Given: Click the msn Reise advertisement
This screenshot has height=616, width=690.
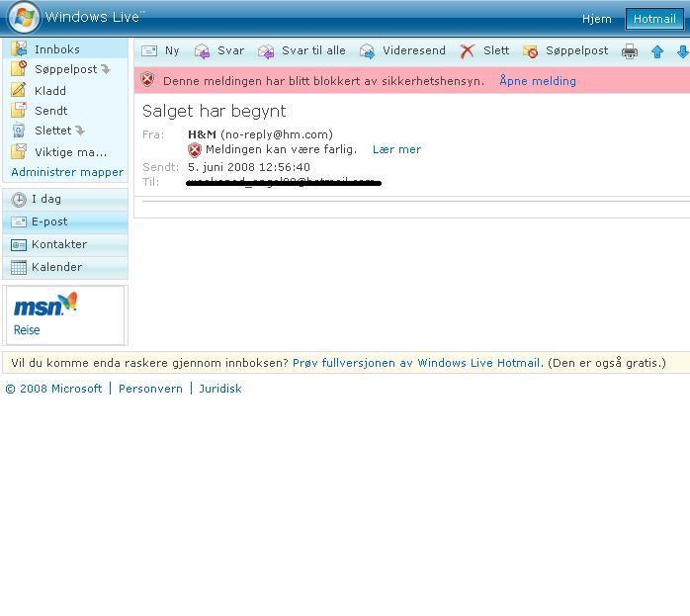Looking at the screenshot, I should click(65, 315).
